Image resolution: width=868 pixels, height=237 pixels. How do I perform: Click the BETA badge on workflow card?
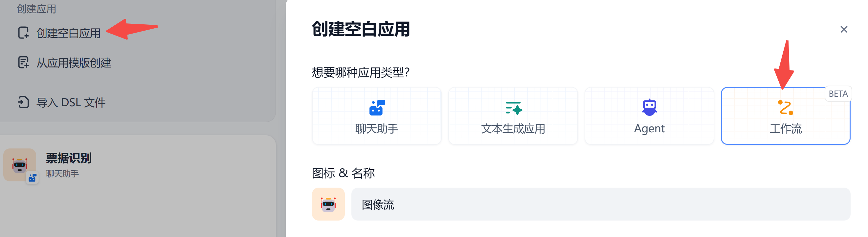(x=838, y=93)
